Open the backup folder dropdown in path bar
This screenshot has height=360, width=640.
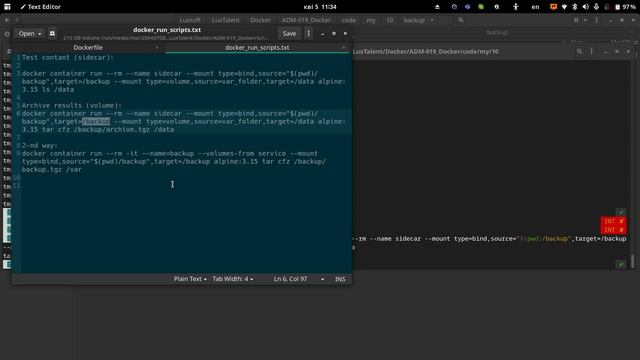418,20
